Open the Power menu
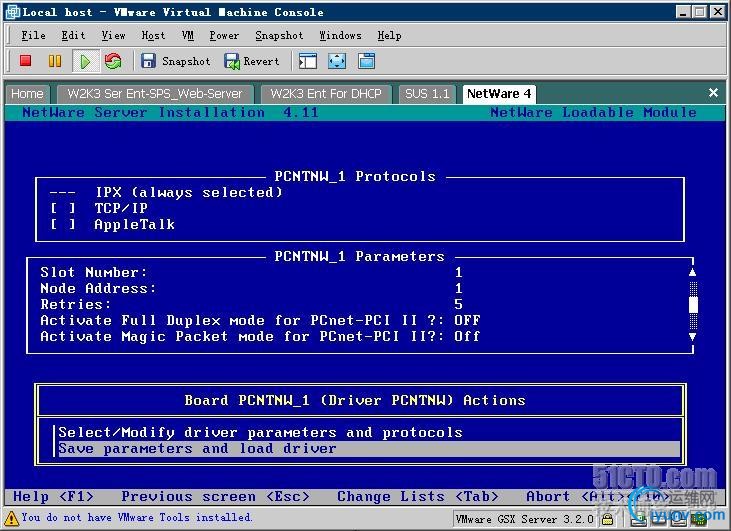 coord(224,35)
